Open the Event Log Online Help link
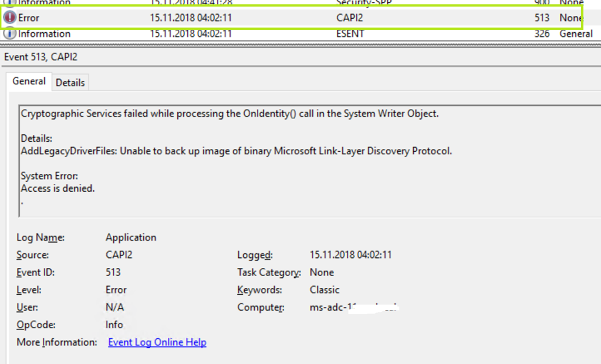Viewport: 601px width, 364px height. (157, 342)
